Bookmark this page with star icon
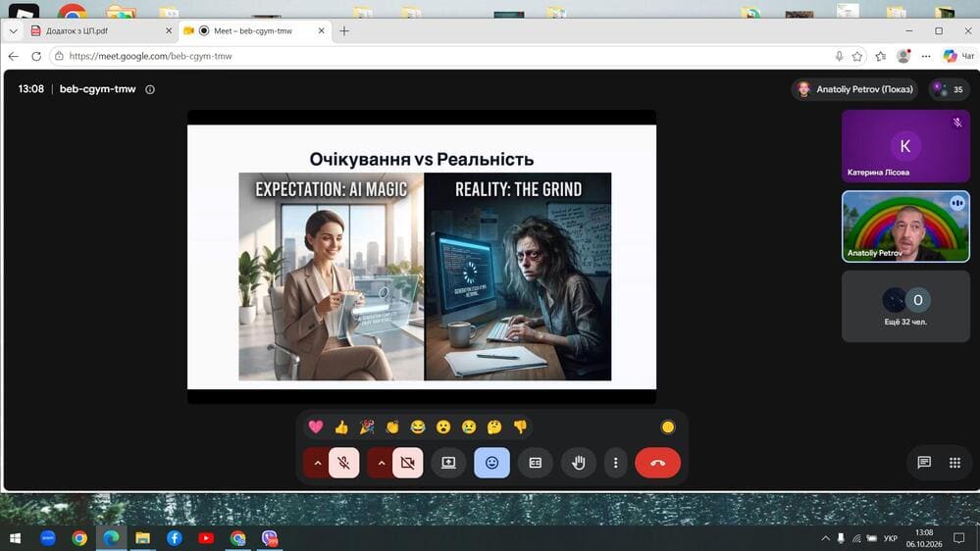The height and width of the screenshot is (551, 980). tap(857, 56)
